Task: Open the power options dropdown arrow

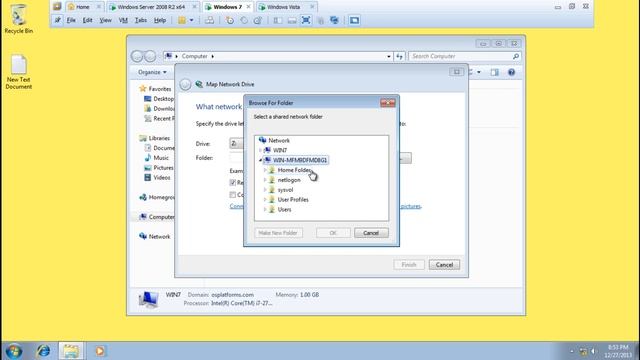Action: coord(191,20)
